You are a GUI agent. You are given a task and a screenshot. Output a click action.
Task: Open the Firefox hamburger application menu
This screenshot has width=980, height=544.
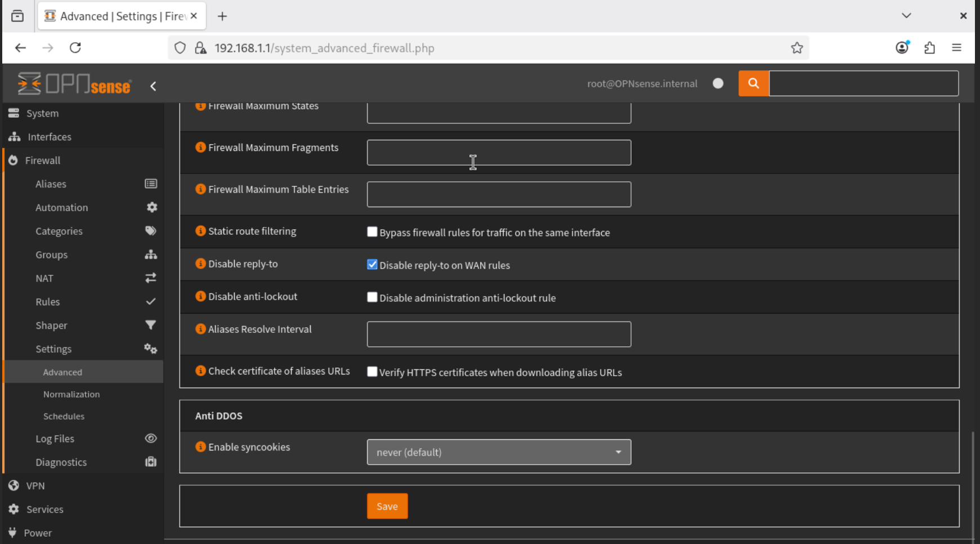point(956,48)
